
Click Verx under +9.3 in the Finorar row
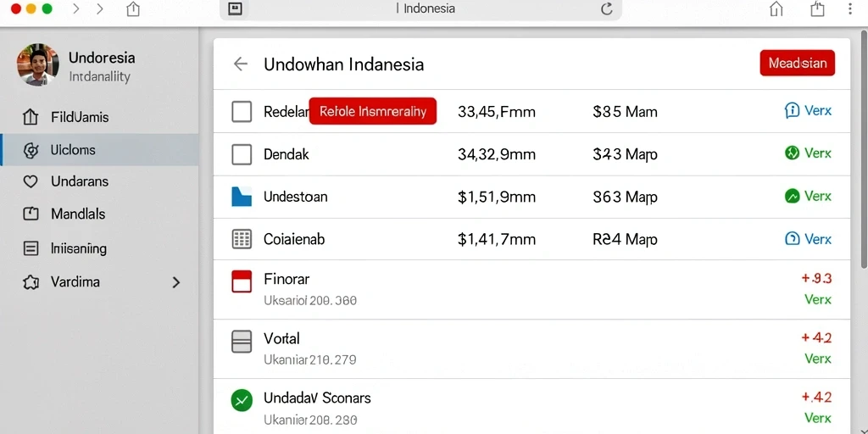click(x=818, y=299)
